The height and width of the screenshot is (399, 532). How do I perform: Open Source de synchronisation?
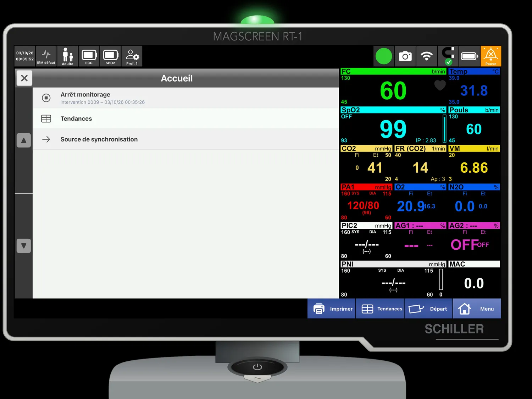(x=186, y=139)
